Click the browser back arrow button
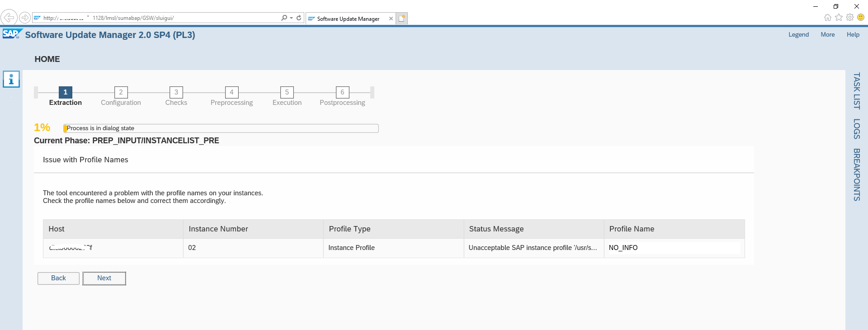Image resolution: width=868 pixels, height=330 pixels. pyautogui.click(x=9, y=18)
